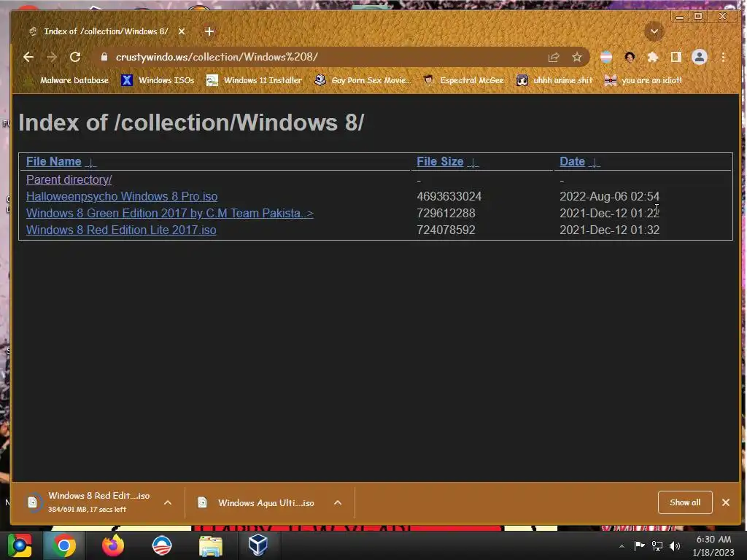Click the forward navigation arrow
This screenshot has height=560, width=747.
tap(52, 57)
